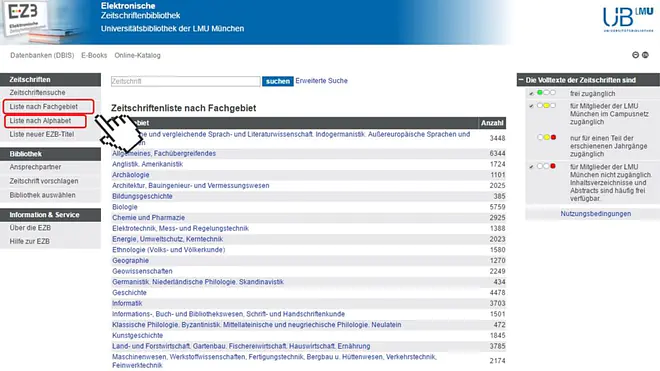
Task: Open 'Land- und Forstwirtschaft, Gartenbau' subject
Action: click(x=241, y=346)
